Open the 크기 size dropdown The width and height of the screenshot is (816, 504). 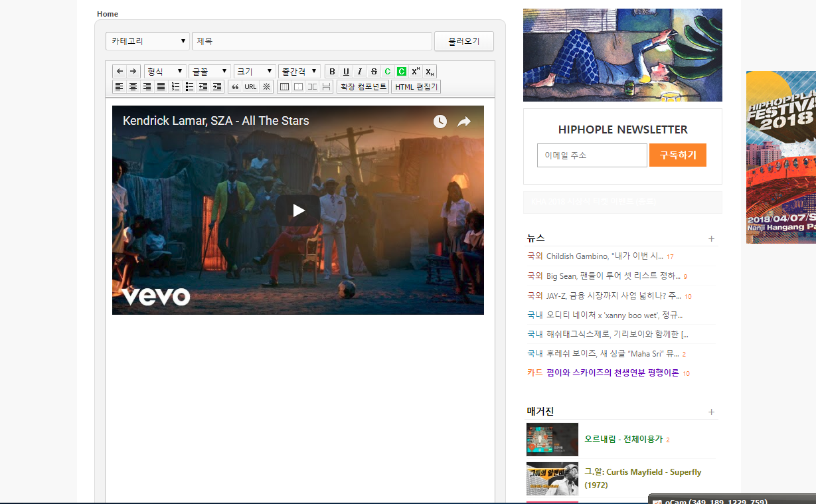coord(254,71)
